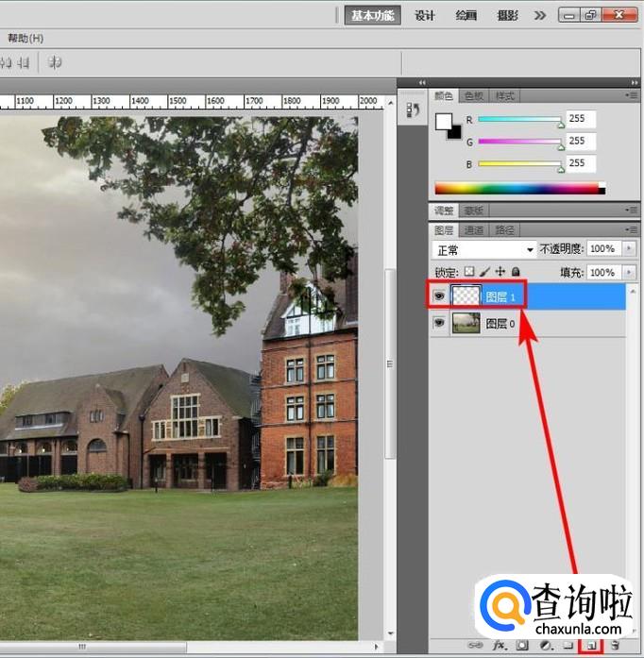This screenshot has height=658, width=644.
Task: Click on the R color slider
Action: click(x=519, y=119)
